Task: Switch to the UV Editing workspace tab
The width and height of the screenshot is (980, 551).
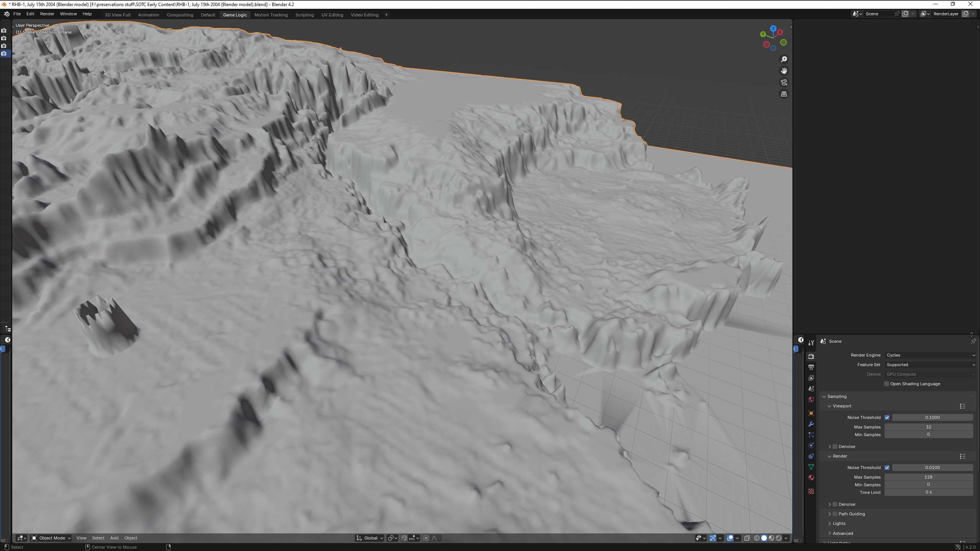Action: click(x=332, y=15)
